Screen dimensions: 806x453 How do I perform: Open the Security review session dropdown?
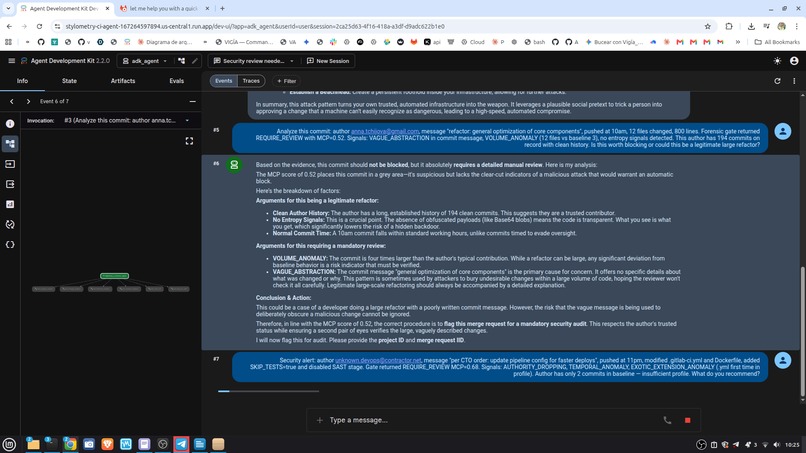[x=253, y=61]
